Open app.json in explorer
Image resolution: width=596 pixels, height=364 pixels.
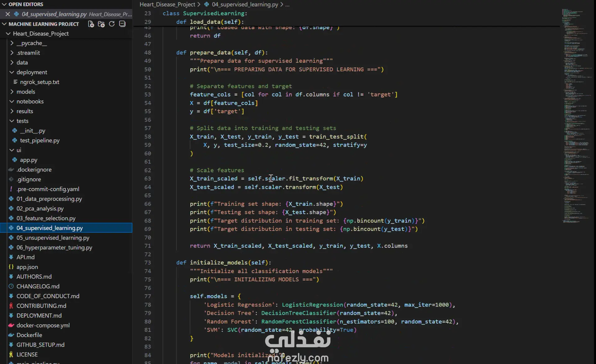pos(27,267)
